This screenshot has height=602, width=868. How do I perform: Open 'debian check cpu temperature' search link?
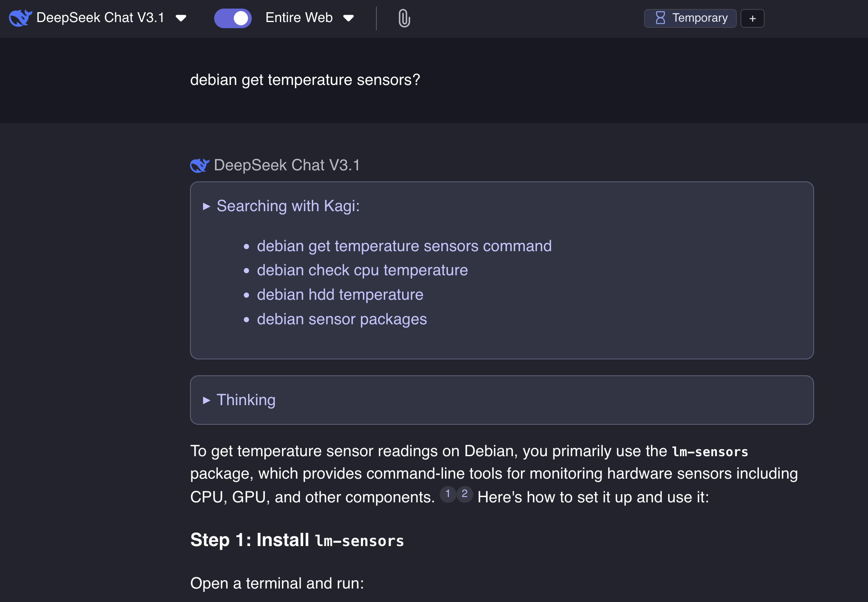click(362, 270)
